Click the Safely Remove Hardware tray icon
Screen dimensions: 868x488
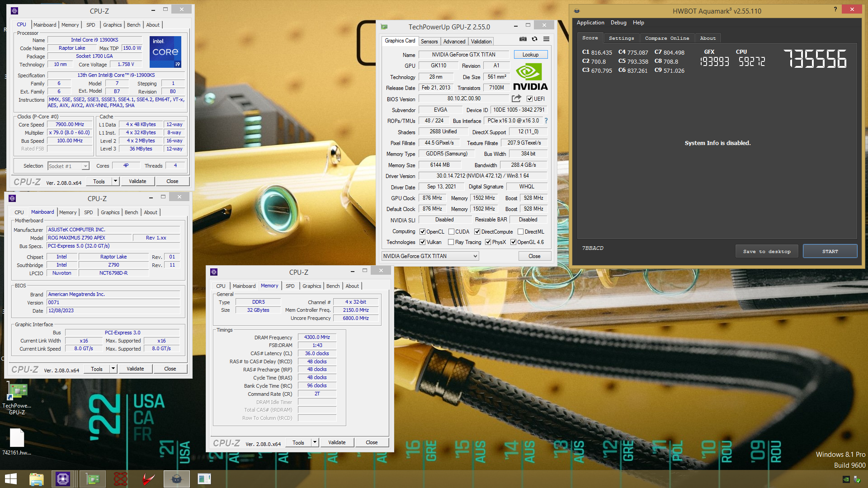(857, 479)
